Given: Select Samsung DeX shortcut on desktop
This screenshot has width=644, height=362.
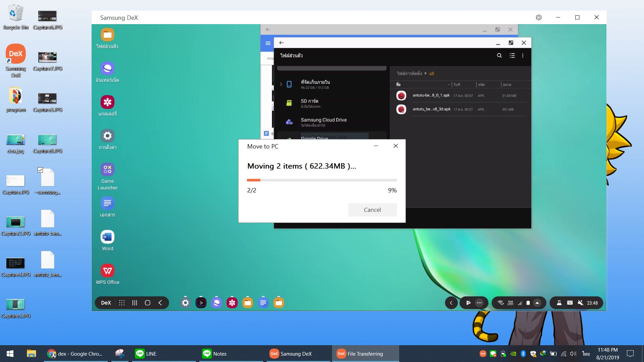Looking at the screenshot, I should click(16, 61).
